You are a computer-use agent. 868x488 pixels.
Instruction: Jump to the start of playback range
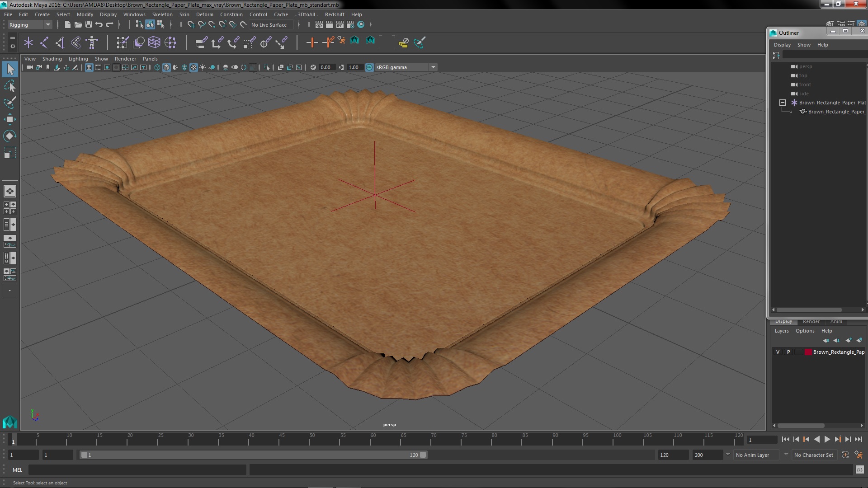click(785, 439)
